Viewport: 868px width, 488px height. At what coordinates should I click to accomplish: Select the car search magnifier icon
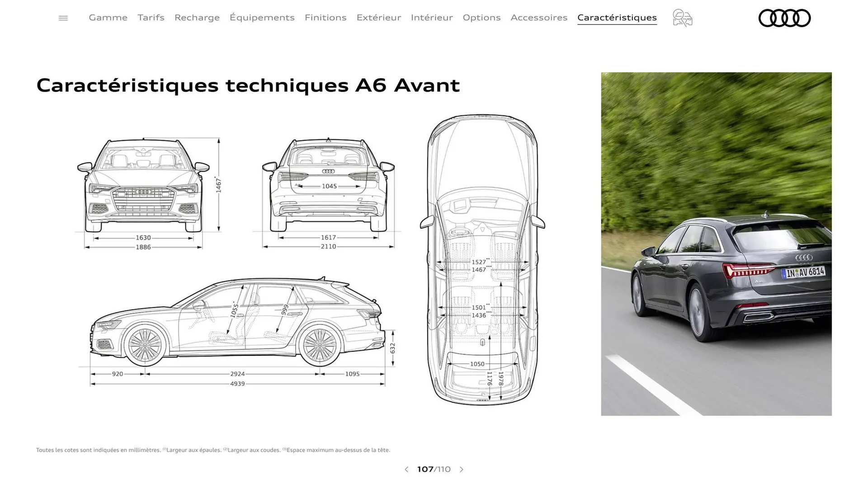[x=682, y=18]
